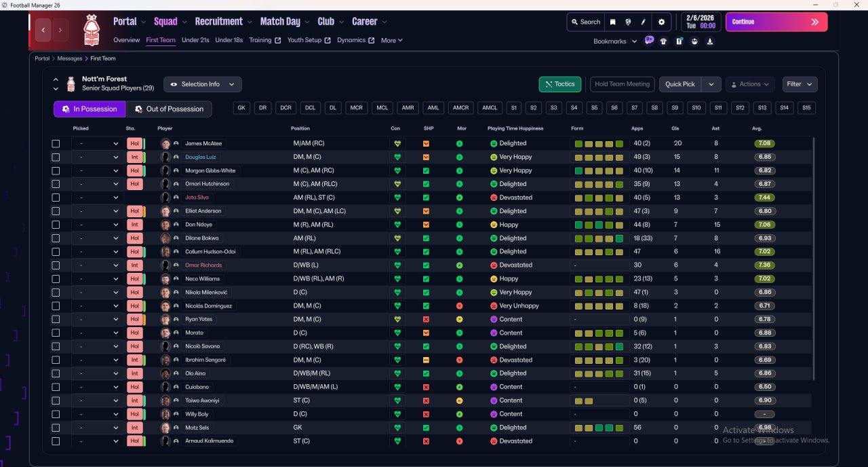Select the checkbox for Nikola Milenković
The image size is (868, 467).
[56, 293]
